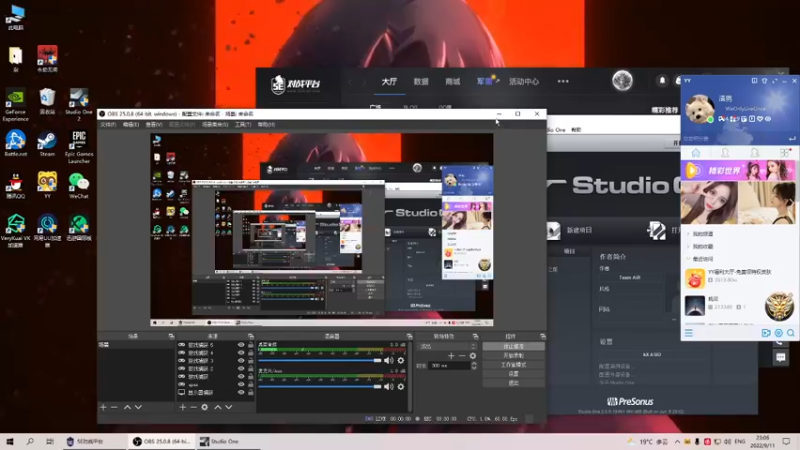Move the selected source up in the list
The width and height of the screenshot is (800, 450).
click(x=218, y=407)
